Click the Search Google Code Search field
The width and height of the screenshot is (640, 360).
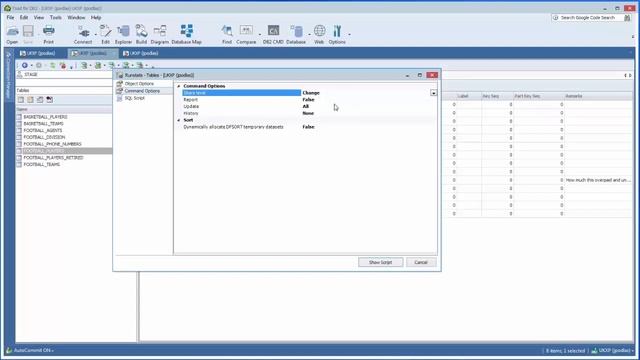(587, 18)
